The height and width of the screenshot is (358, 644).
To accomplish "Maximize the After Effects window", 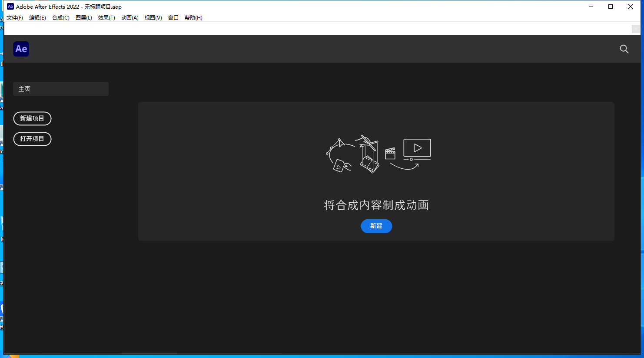I will tap(611, 7).
